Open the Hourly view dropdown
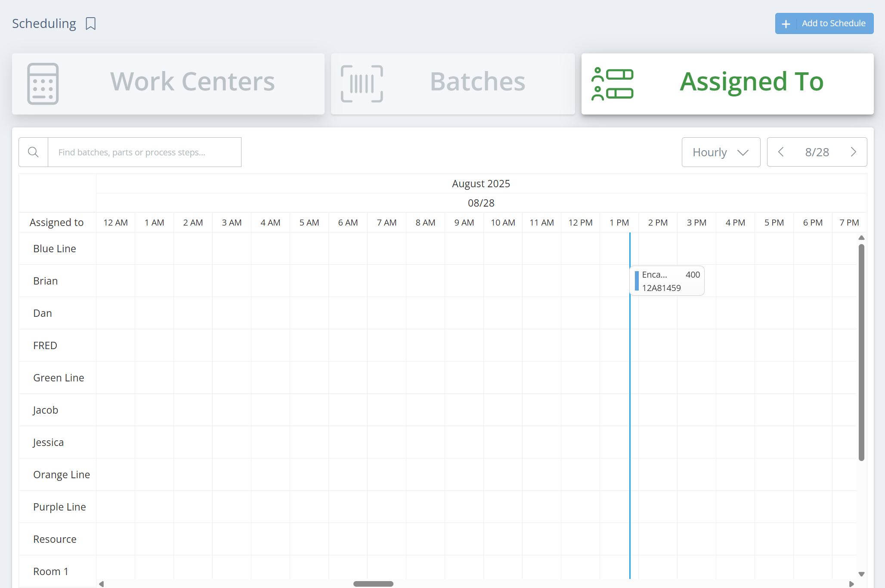This screenshot has height=588, width=885. [721, 152]
